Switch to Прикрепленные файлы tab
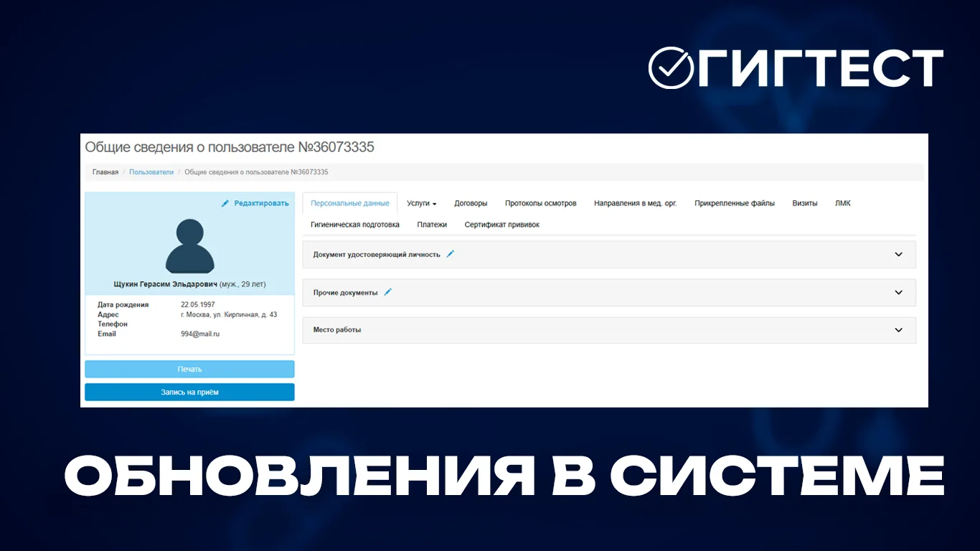This screenshot has height=551, width=980. click(735, 203)
